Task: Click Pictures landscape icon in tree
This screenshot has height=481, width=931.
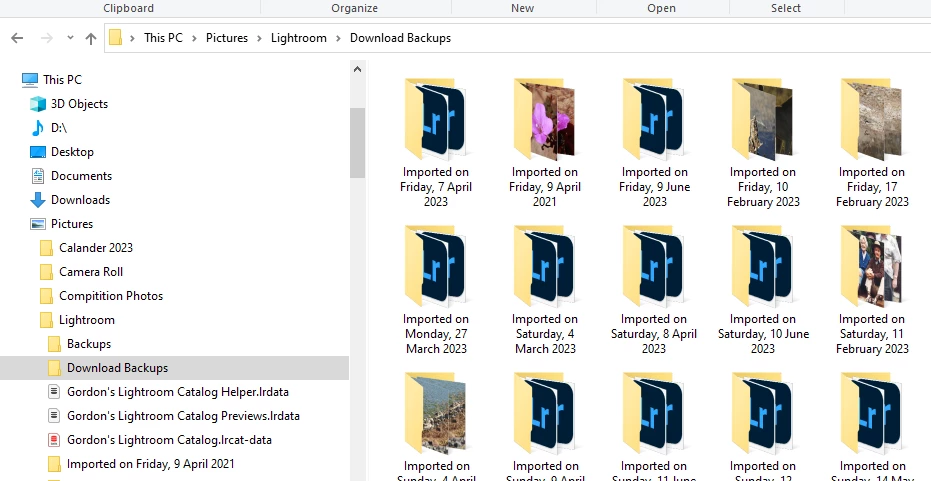Action: tap(38, 224)
